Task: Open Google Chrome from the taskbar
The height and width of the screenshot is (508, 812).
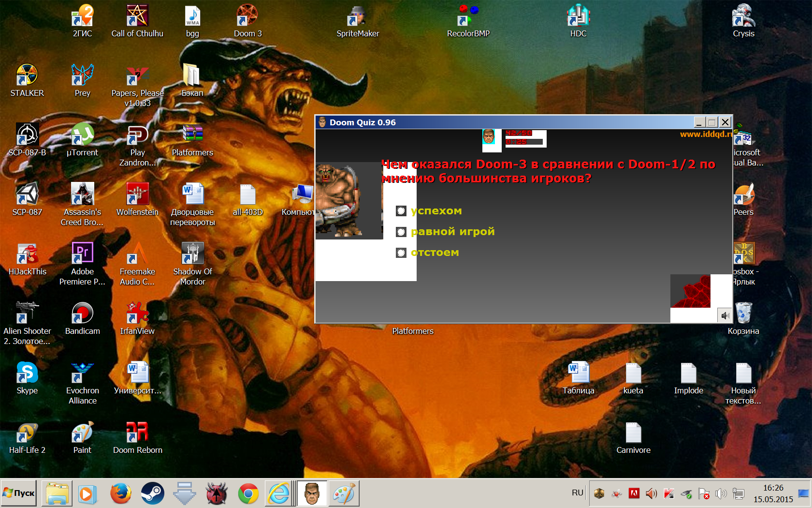Action: pos(248,493)
